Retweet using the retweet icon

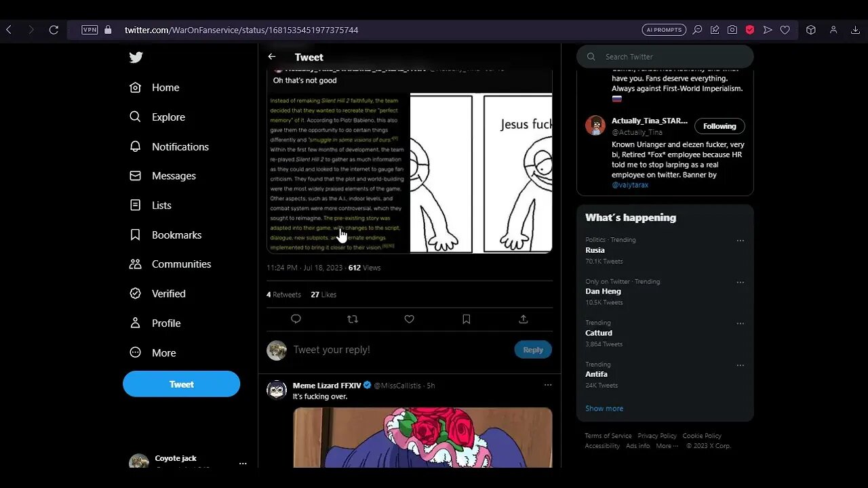[353, 319]
